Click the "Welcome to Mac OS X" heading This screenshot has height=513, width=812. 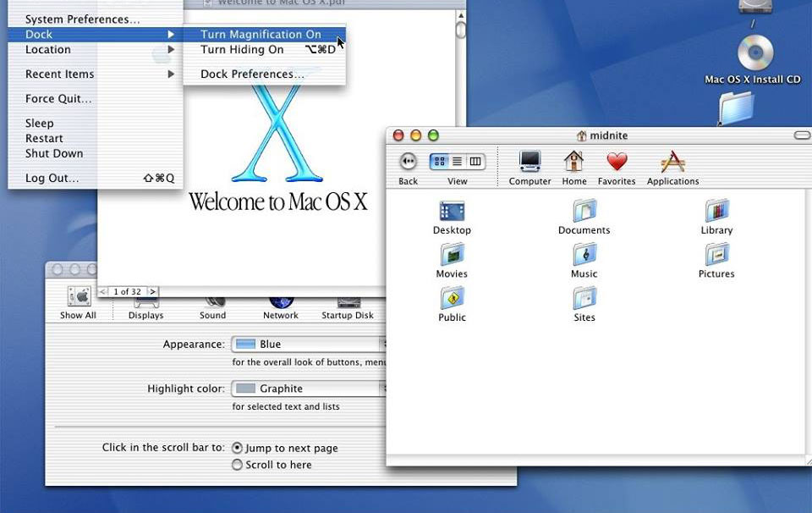(278, 201)
